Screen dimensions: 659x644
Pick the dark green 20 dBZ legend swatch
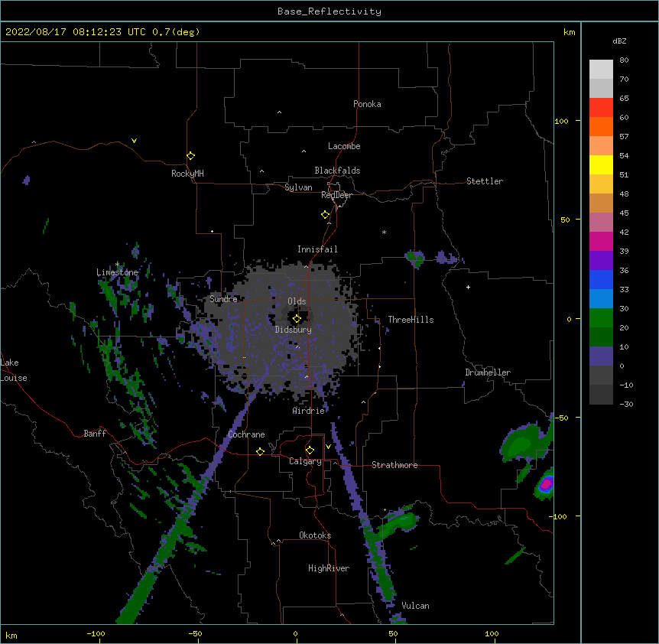click(x=601, y=337)
